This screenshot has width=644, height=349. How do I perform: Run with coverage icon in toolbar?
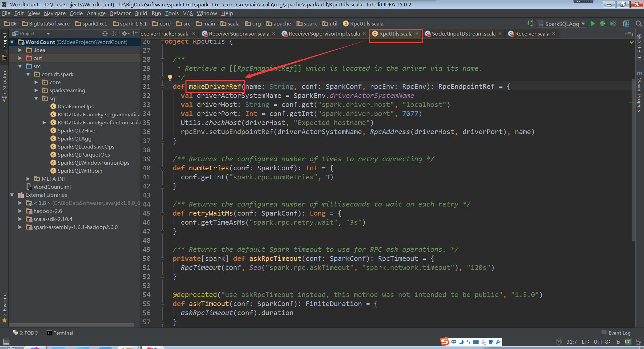613,23
